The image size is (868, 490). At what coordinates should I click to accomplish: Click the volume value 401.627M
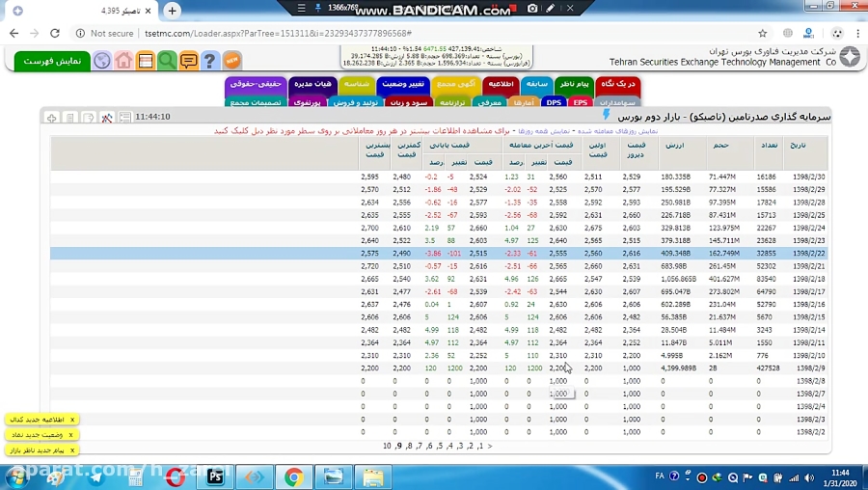point(724,279)
